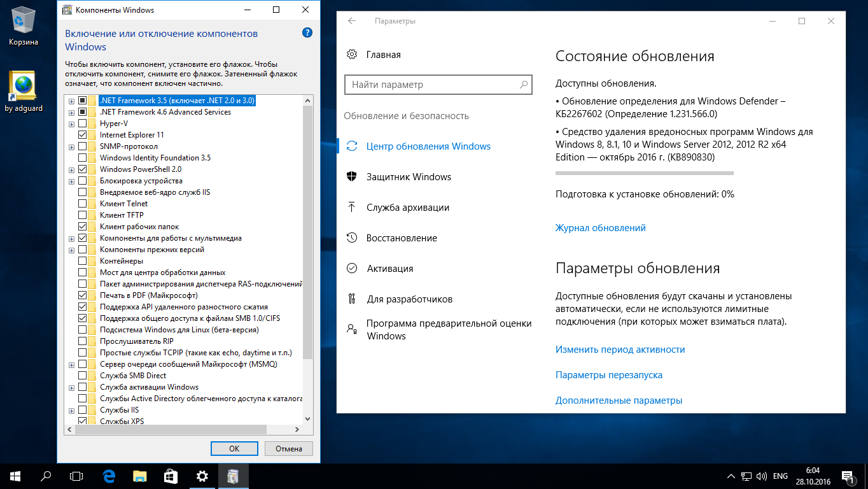Open the Recycle Bin (Корзина) desktop icon

24,25
